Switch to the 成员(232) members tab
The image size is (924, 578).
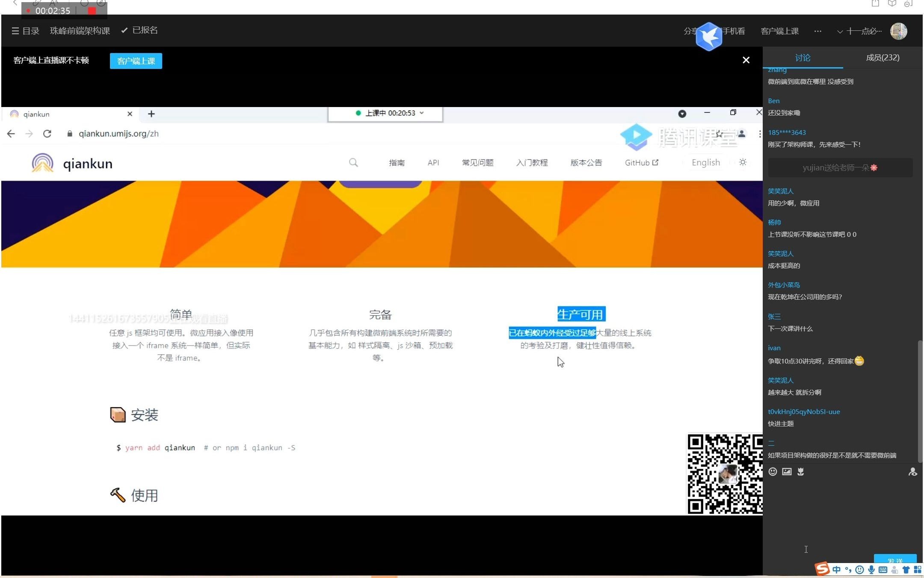(x=883, y=58)
